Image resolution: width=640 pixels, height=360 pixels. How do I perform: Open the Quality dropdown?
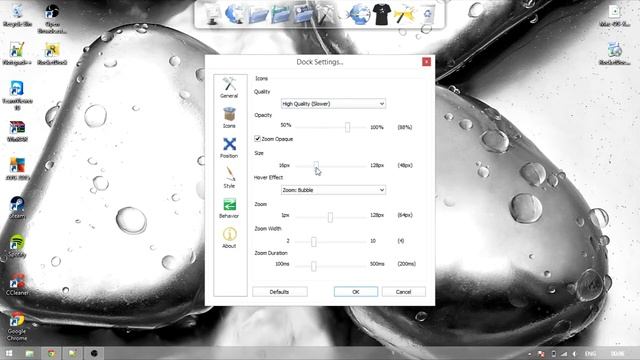(x=333, y=104)
